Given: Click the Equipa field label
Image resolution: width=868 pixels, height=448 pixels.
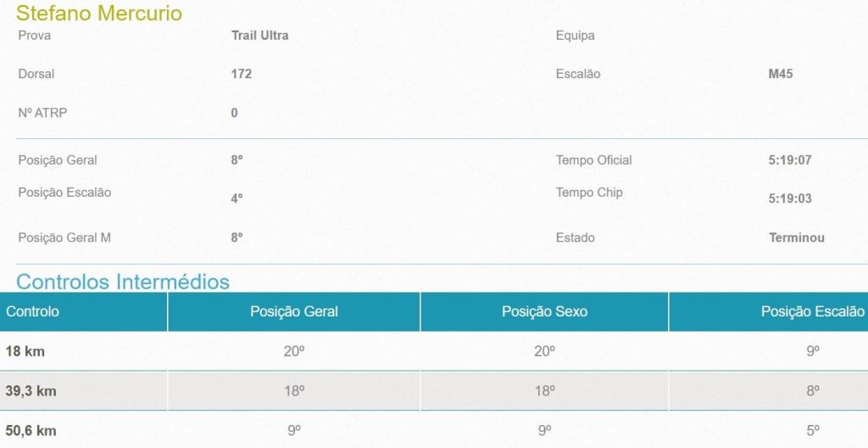Looking at the screenshot, I should point(575,36).
